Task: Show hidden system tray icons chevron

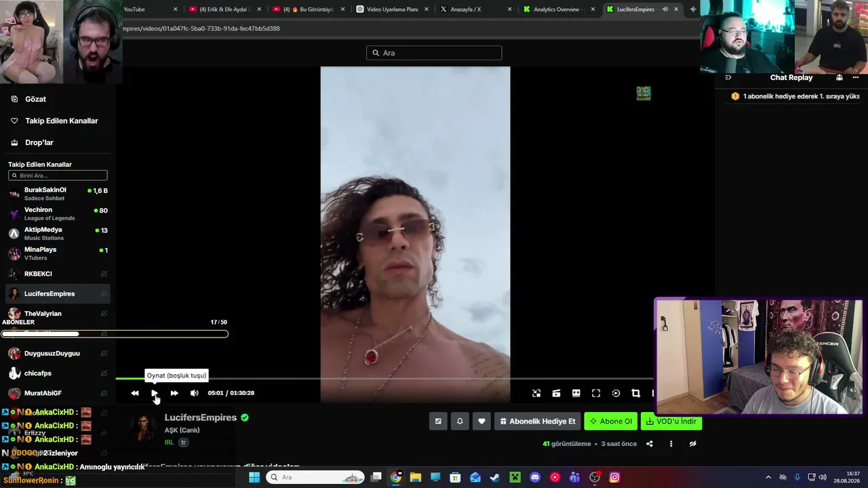Action: [x=768, y=477]
